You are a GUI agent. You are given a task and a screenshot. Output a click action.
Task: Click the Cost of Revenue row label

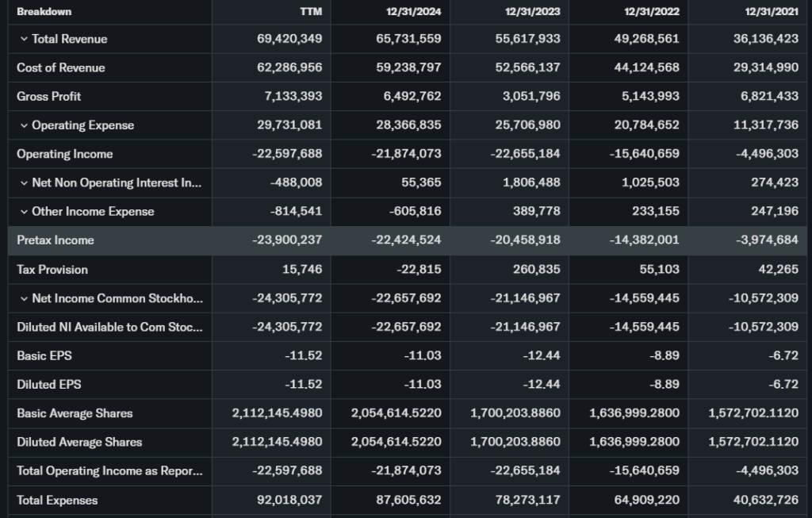point(60,68)
